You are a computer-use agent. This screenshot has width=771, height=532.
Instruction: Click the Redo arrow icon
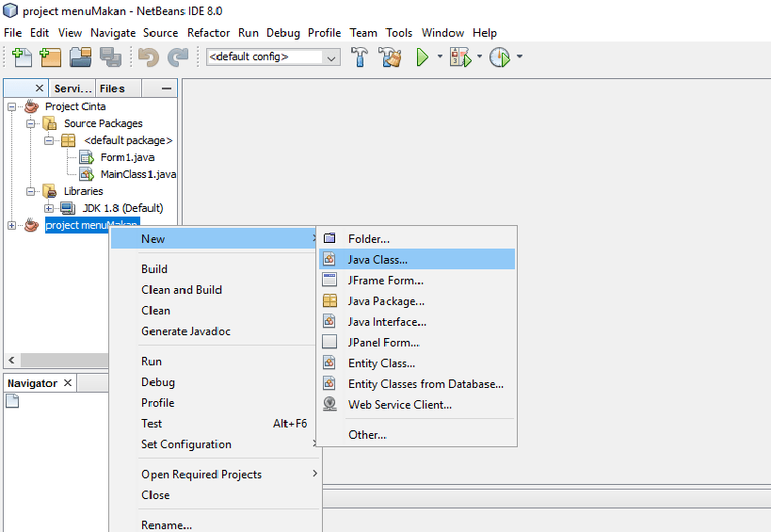178,57
